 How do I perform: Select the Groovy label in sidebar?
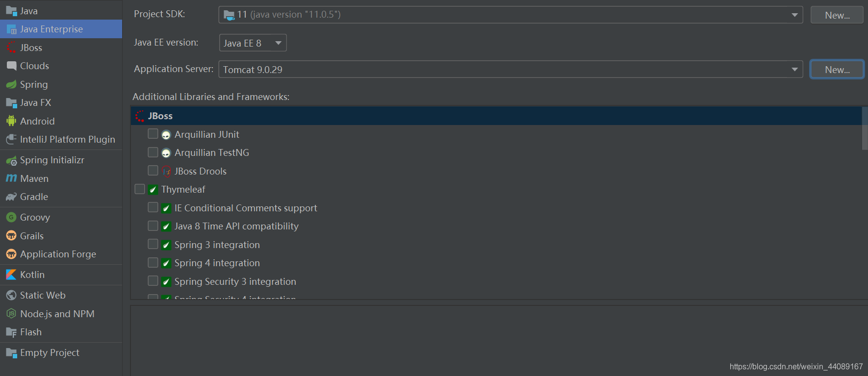[x=35, y=217]
